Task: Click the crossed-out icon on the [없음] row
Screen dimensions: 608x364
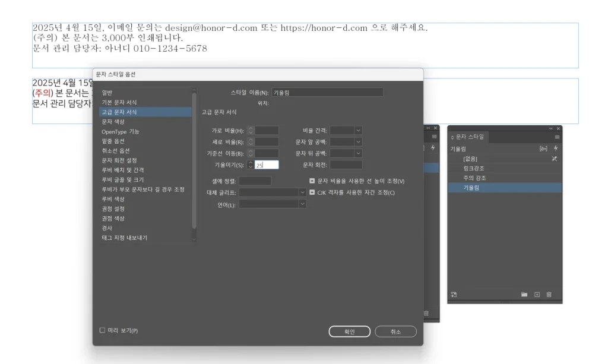Action: (x=555, y=159)
